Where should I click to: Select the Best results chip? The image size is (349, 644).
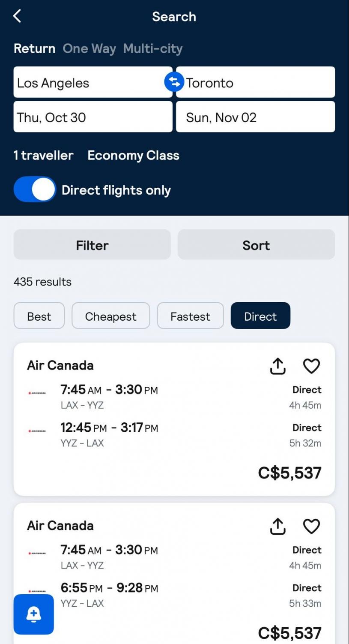coord(39,316)
